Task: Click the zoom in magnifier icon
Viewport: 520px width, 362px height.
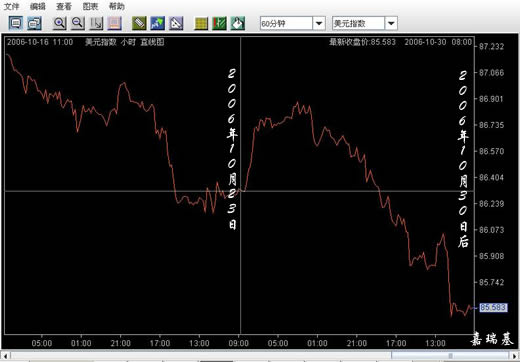Action: [x=60, y=23]
